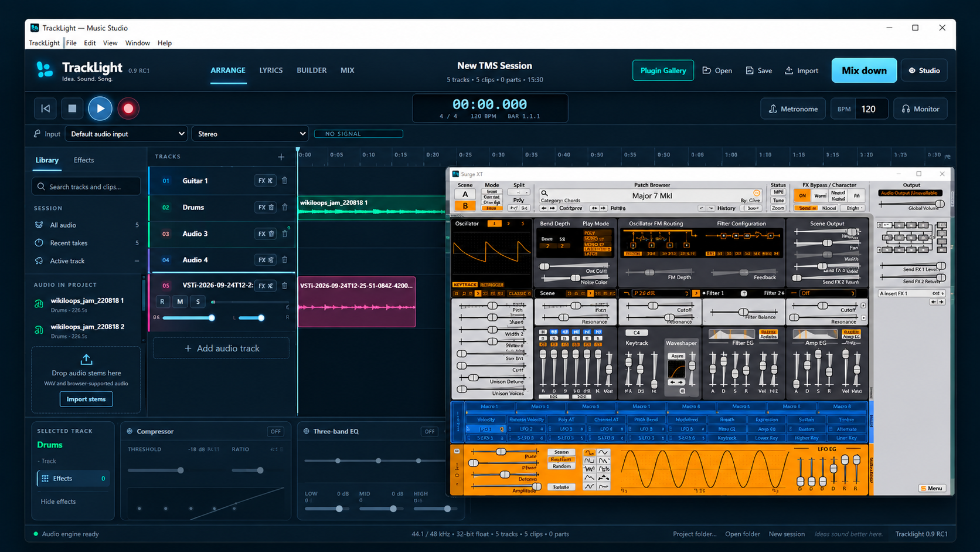
Task: Switch to the LYRICS tab
Action: coord(271,70)
